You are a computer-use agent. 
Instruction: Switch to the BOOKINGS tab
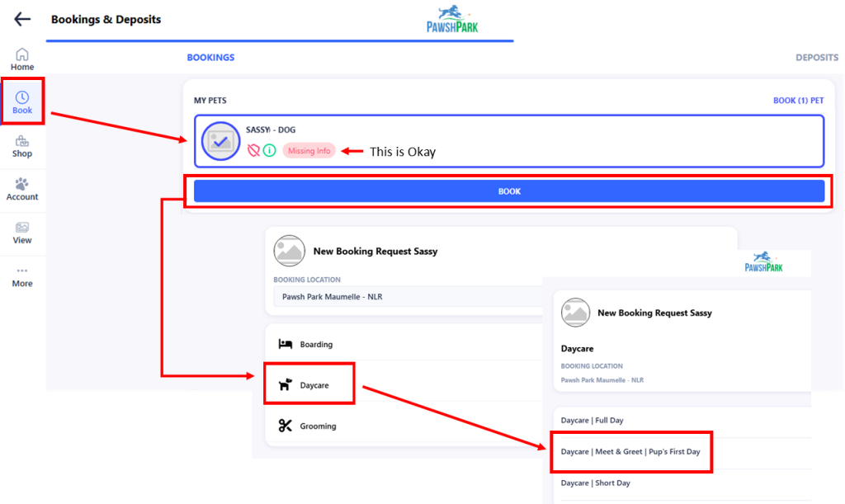pos(210,58)
